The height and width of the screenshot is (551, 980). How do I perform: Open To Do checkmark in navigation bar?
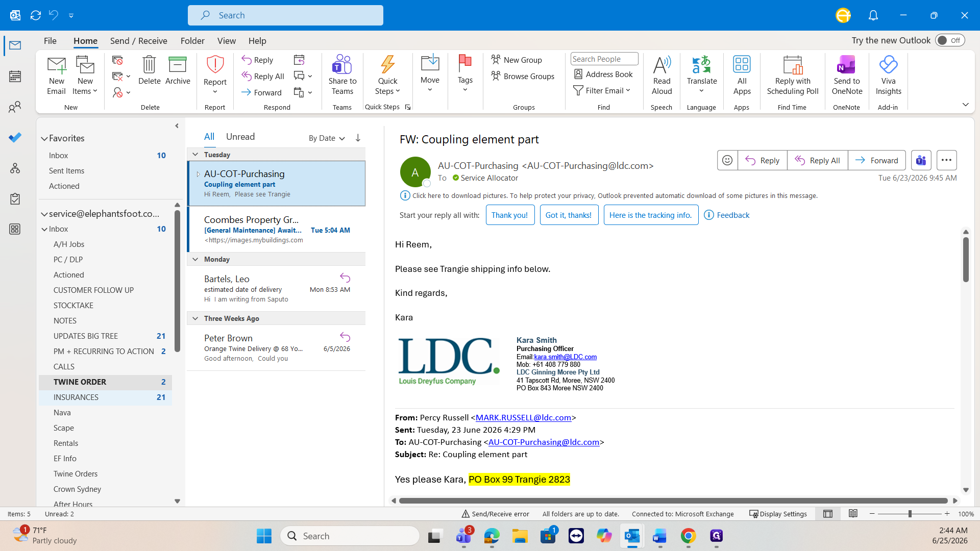[x=15, y=138]
